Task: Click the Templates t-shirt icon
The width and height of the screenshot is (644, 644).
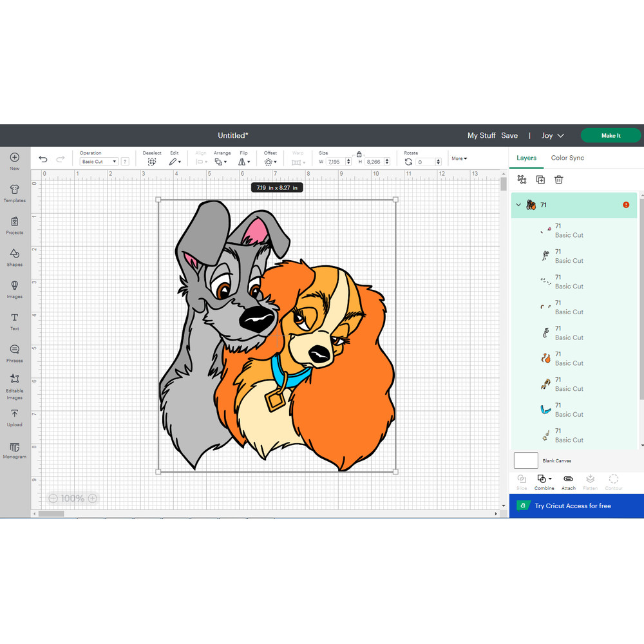Action: [14, 192]
